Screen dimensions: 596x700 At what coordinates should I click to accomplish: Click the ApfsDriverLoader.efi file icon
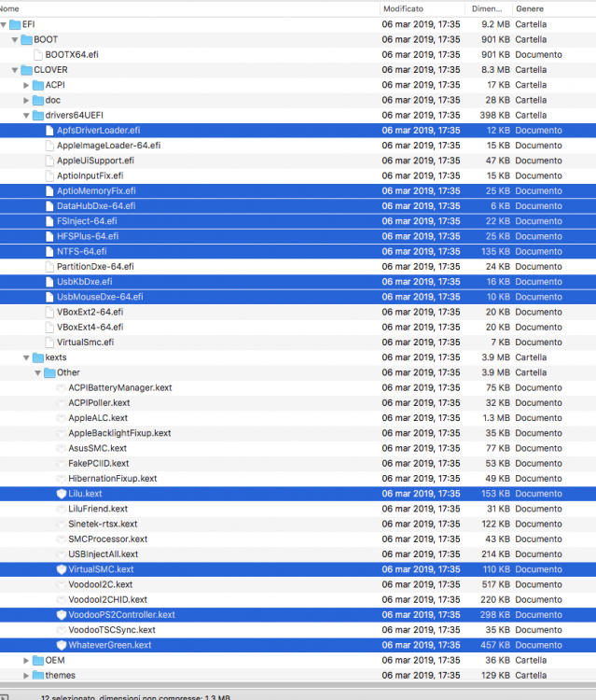coord(50,131)
